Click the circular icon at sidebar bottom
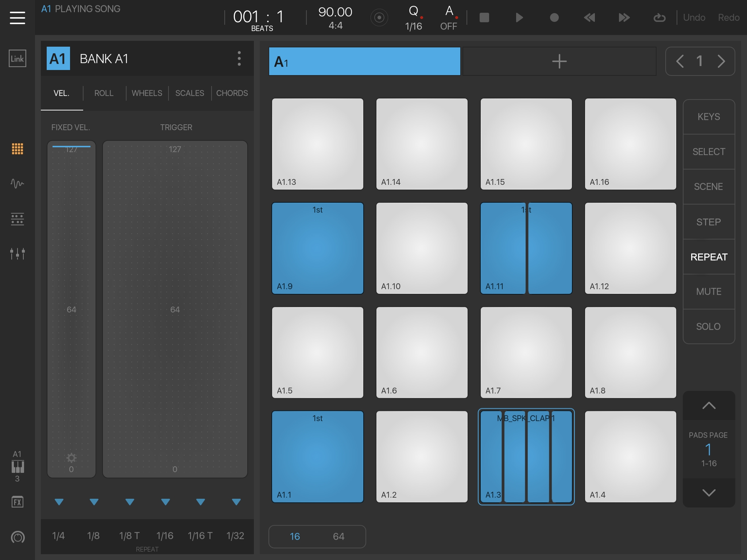747x560 pixels. [x=18, y=537]
